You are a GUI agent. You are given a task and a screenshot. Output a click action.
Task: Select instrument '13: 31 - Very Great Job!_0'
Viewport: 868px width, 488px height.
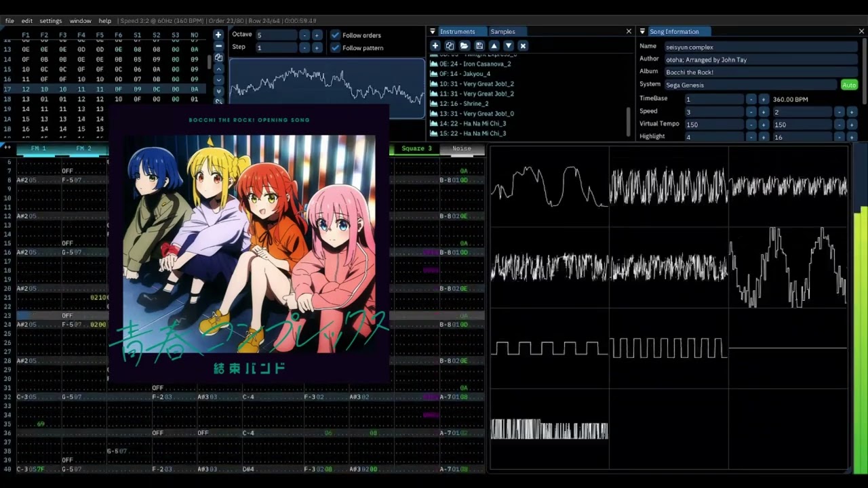pos(472,114)
